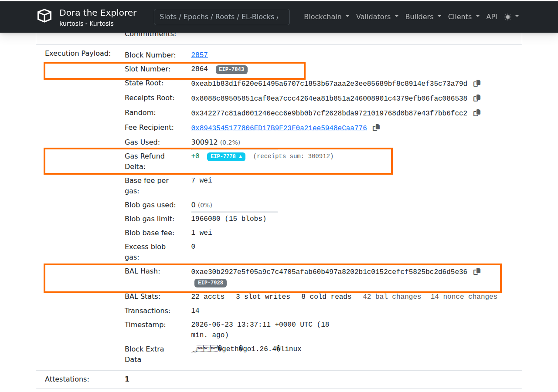Copy the Receipts Root hash
The width and height of the screenshot is (558, 392).
click(477, 98)
